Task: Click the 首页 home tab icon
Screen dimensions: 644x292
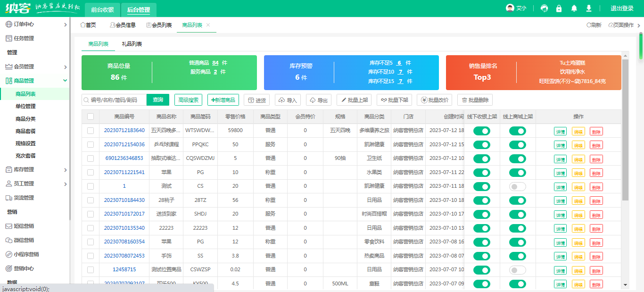Action: 83,25
